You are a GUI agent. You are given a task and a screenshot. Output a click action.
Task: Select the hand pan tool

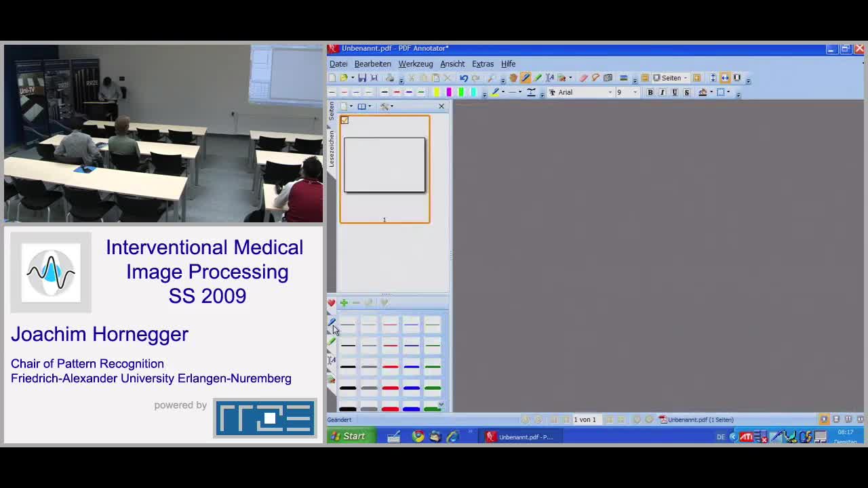[x=513, y=78]
